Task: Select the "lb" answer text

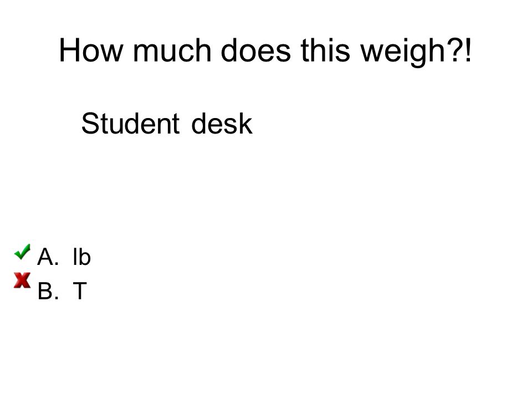Action: (x=82, y=257)
